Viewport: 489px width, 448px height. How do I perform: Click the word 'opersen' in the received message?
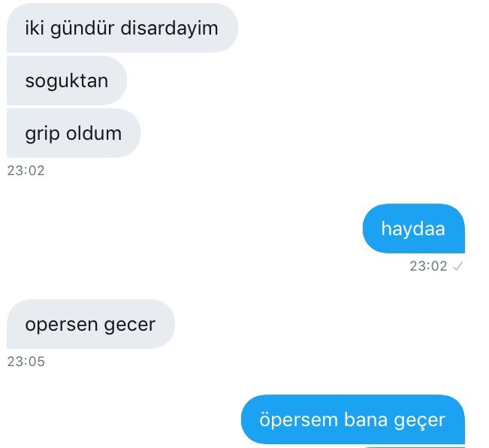pos(62,325)
